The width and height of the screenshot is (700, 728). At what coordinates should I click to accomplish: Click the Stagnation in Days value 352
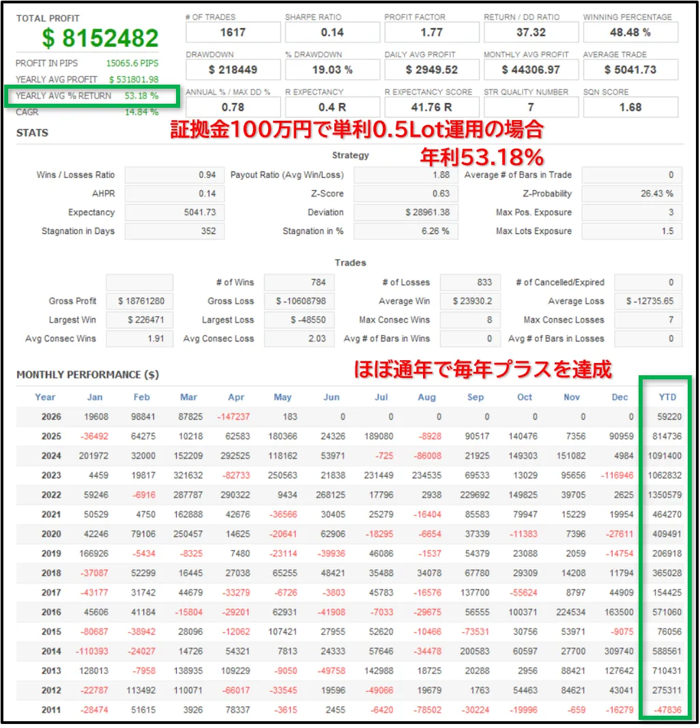pyautogui.click(x=175, y=231)
